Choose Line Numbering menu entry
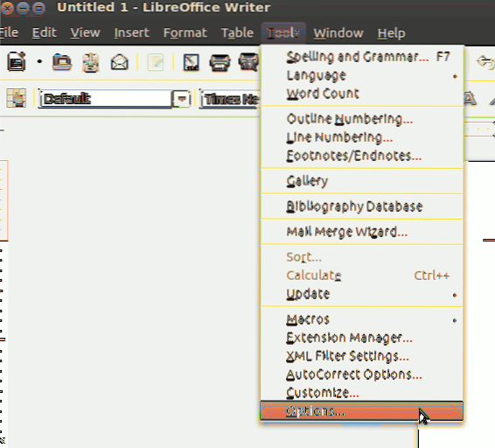This screenshot has width=495, height=448. [x=362, y=137]
